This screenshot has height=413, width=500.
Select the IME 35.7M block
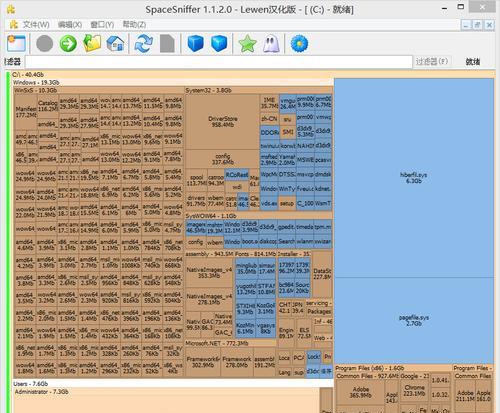269,103
